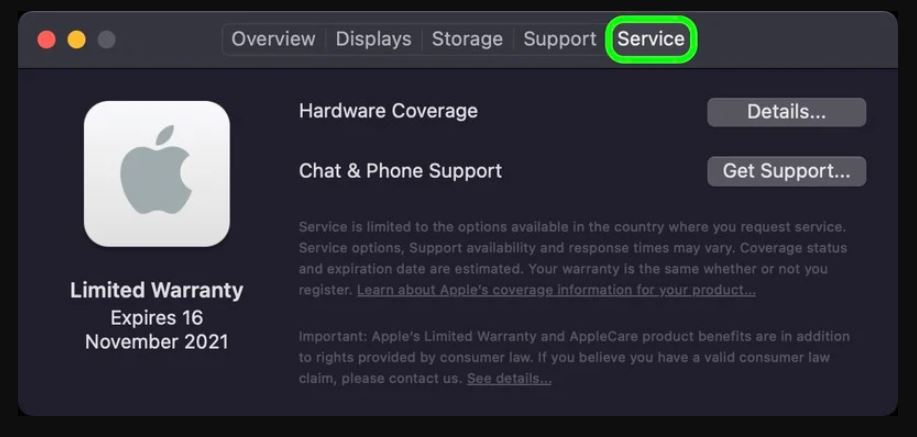Screen dimensions: 917x437
Task: Open the Displays tab
Action: [x=373, y=39]
